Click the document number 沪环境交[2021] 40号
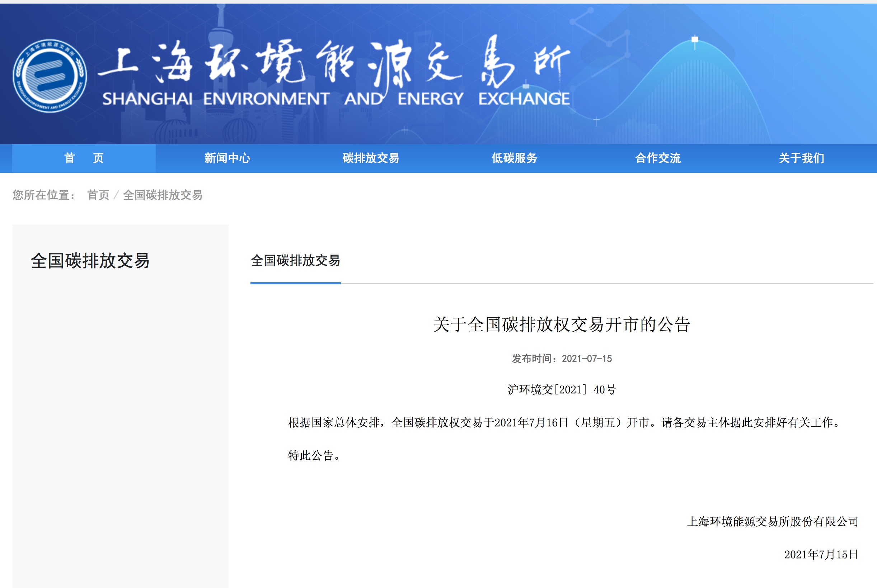 (562, 390)
